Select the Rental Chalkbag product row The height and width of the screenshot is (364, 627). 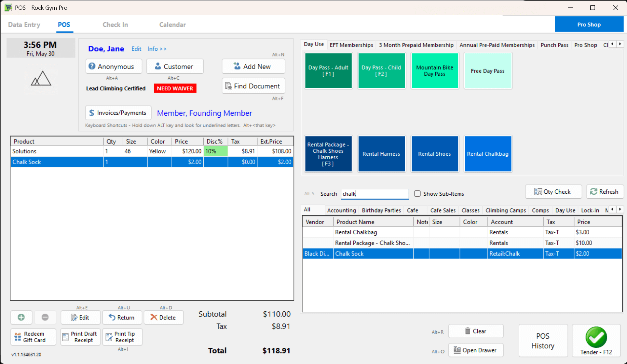pyautogui.click(x=356, y=232)
